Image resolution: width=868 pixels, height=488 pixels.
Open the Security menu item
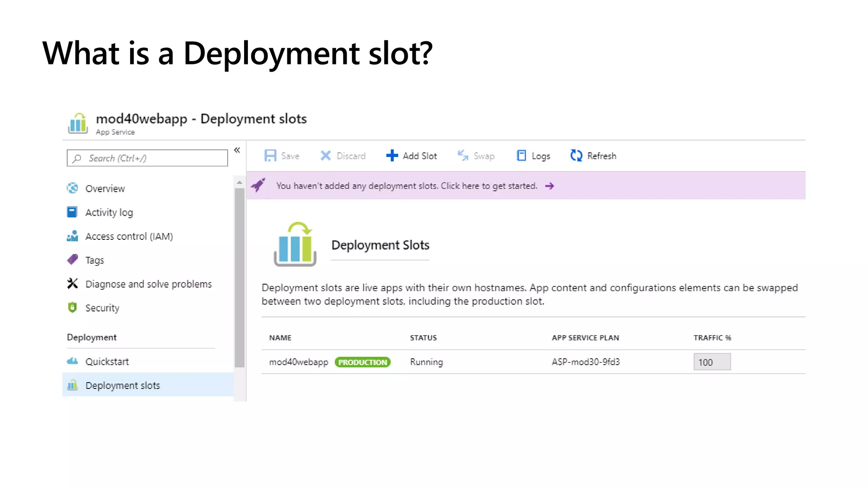[147, 308]
